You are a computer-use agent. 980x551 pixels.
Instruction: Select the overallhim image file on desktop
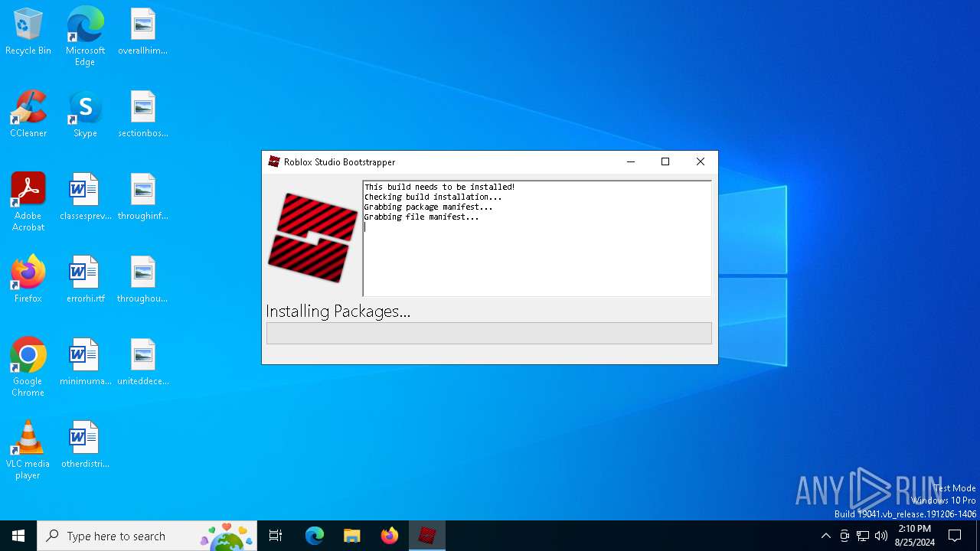pos(142,31)
